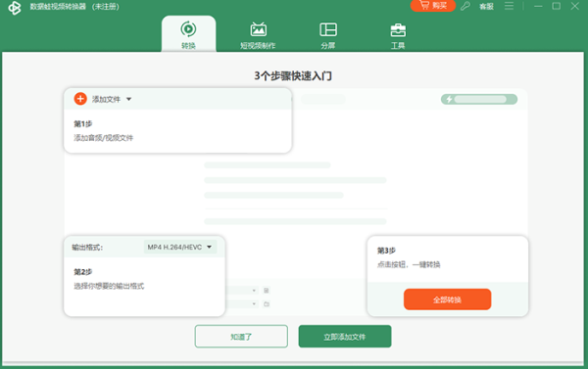
Task: Click the 立即添加文件 button
Action: [345, 337]
